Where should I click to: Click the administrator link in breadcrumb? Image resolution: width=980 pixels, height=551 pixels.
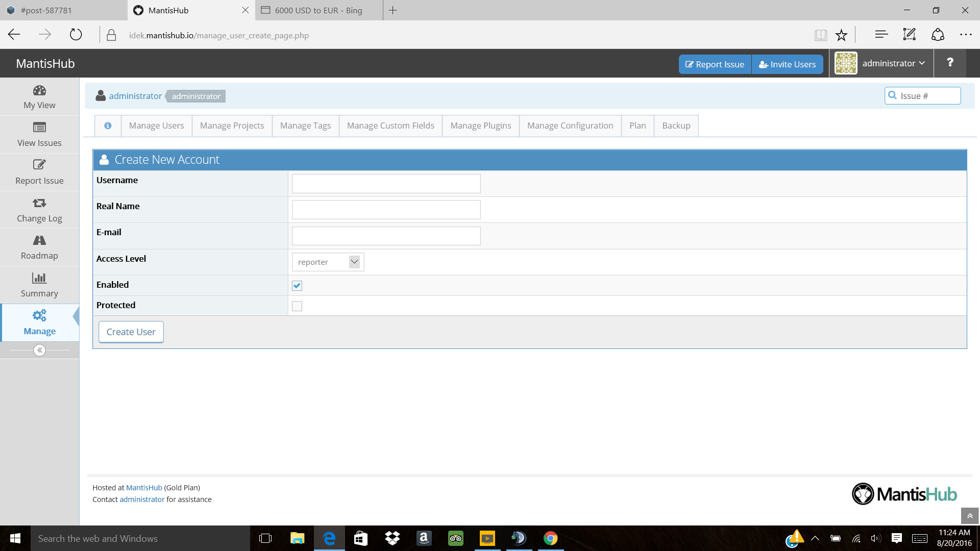click(135, 96)
